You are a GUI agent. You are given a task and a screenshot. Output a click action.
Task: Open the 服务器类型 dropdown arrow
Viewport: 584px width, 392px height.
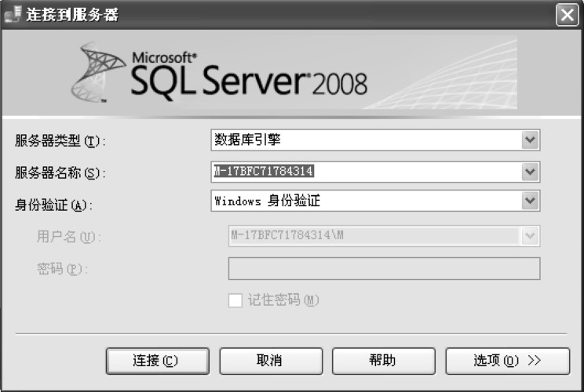point(531,140)
